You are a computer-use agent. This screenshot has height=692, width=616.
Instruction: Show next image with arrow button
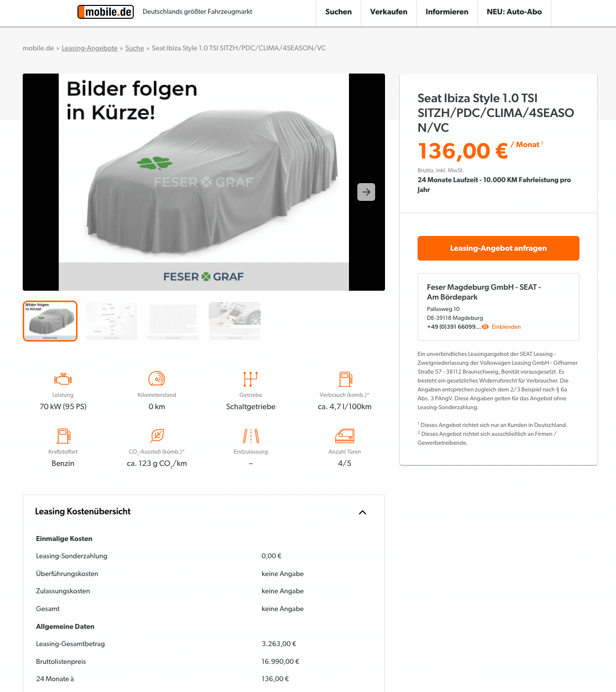(x=366, y=192)
